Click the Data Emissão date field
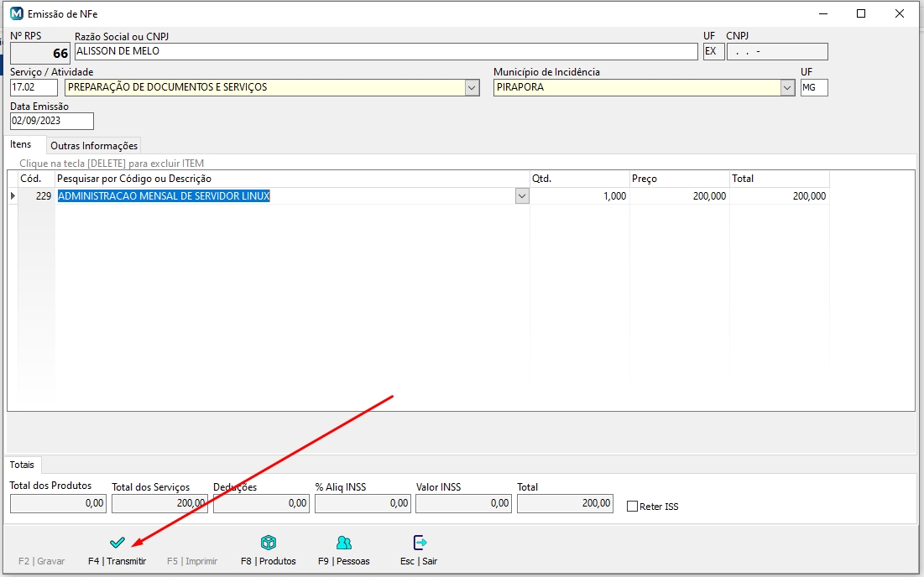The height and width of the screenshot is (577, 924). click(51, 121)
